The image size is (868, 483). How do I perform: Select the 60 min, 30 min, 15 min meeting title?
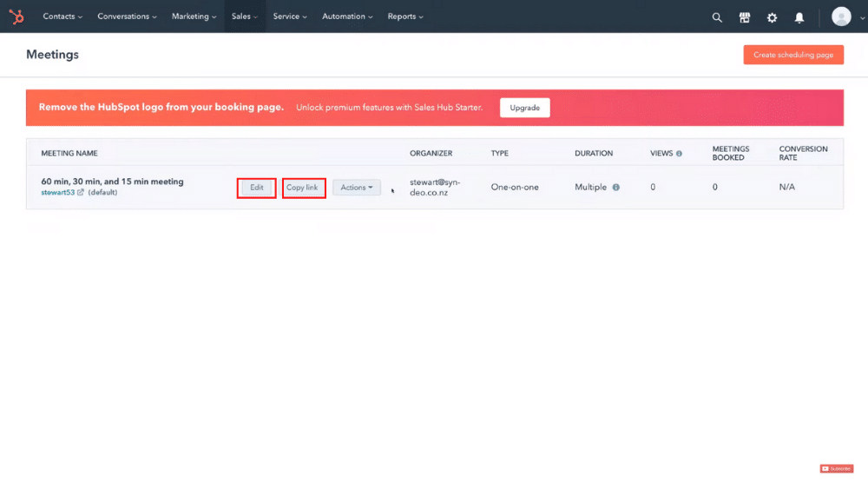[112, 181]
